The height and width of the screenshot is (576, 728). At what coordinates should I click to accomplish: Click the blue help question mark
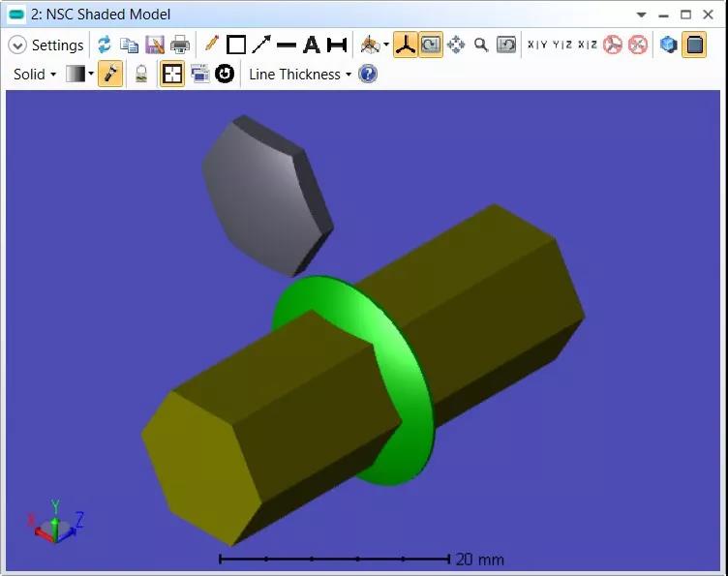[x=368, y=74]
